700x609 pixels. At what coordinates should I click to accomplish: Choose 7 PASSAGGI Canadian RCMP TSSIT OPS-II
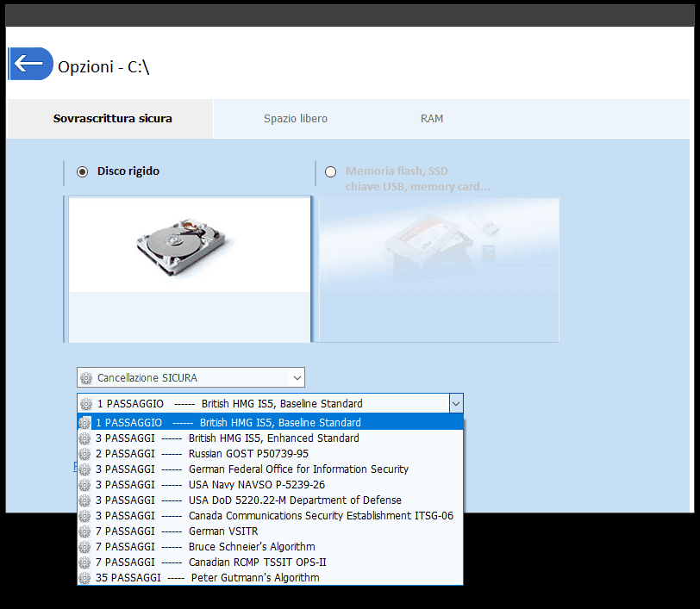tap(270, 562)
